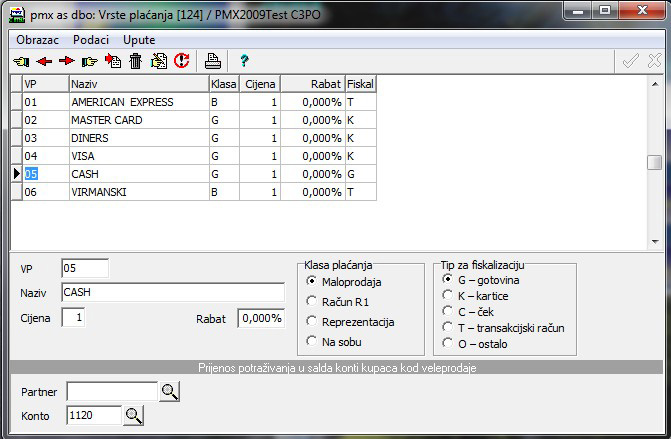Click the empty Partner input field
Screen dimensions: 671x439
point(112,392)
